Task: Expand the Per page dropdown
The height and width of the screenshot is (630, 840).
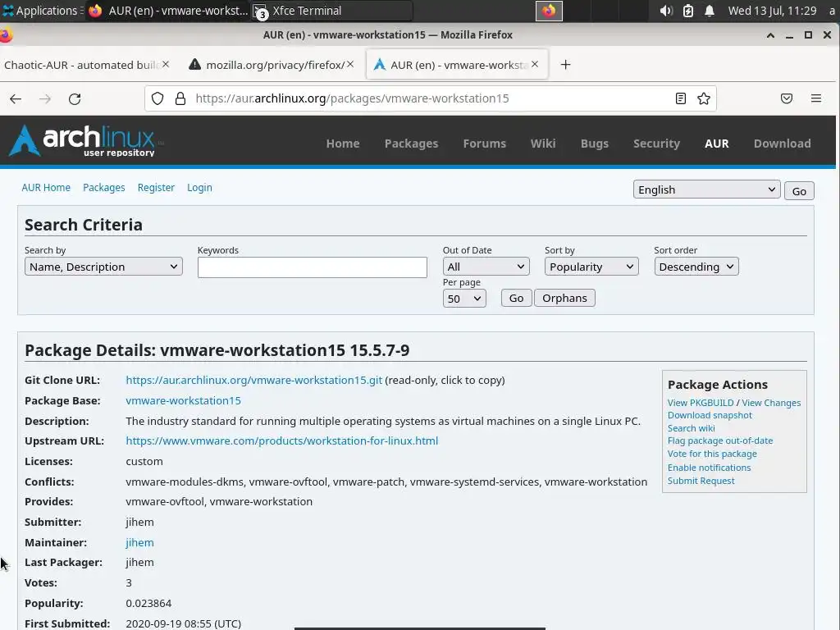Action: coord(464,299)
